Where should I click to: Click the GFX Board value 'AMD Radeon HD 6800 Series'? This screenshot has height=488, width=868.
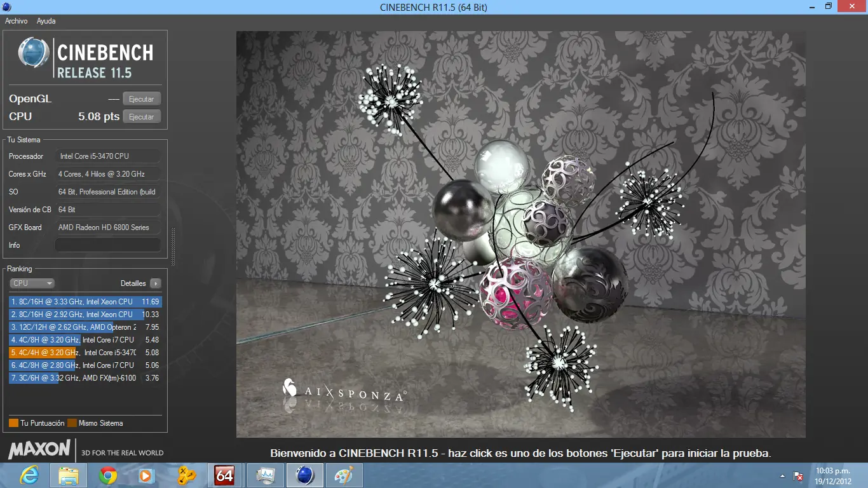(x=108, y=227)
